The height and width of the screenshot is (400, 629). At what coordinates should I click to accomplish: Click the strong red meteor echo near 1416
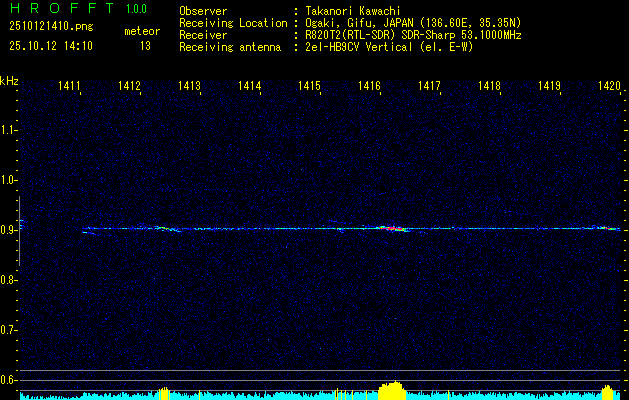click(393, 228)
